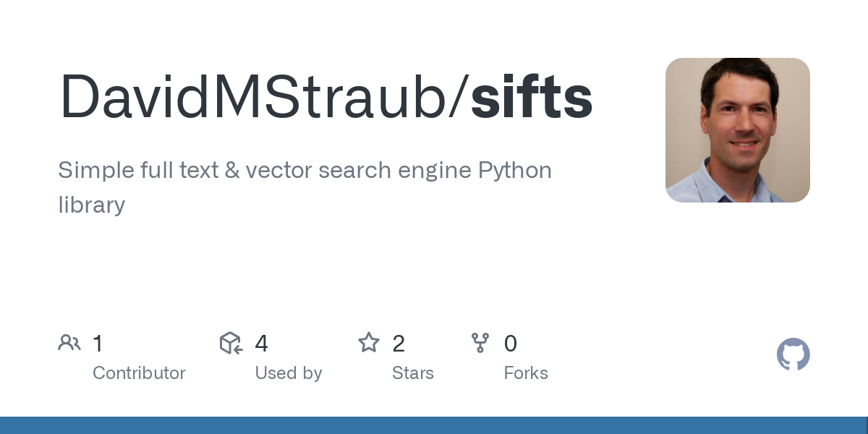Click the profile photo avatar

[x=737, y=130]
